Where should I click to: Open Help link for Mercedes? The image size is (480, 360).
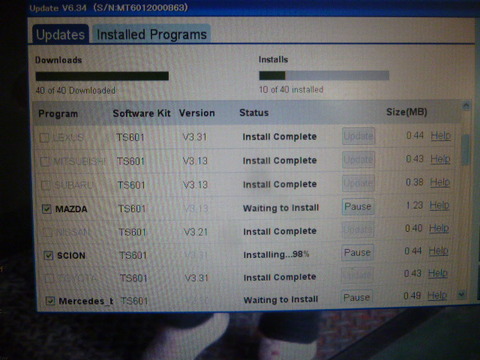[x=437, y=295]
